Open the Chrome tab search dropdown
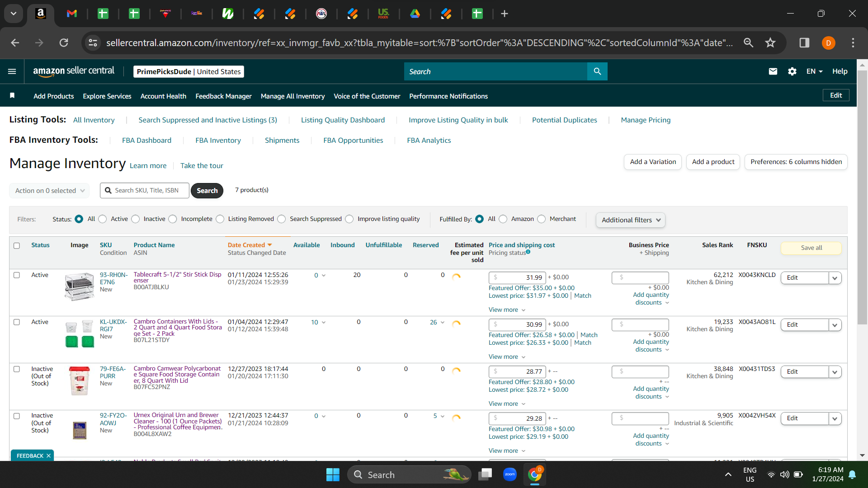The height and width of the screenshot is (488, 868). (x=14, y=14)
